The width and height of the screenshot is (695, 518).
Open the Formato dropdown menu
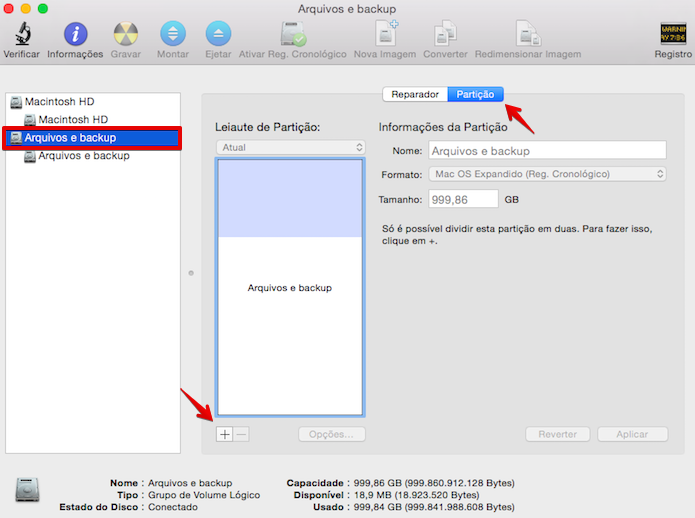[547, 174]
